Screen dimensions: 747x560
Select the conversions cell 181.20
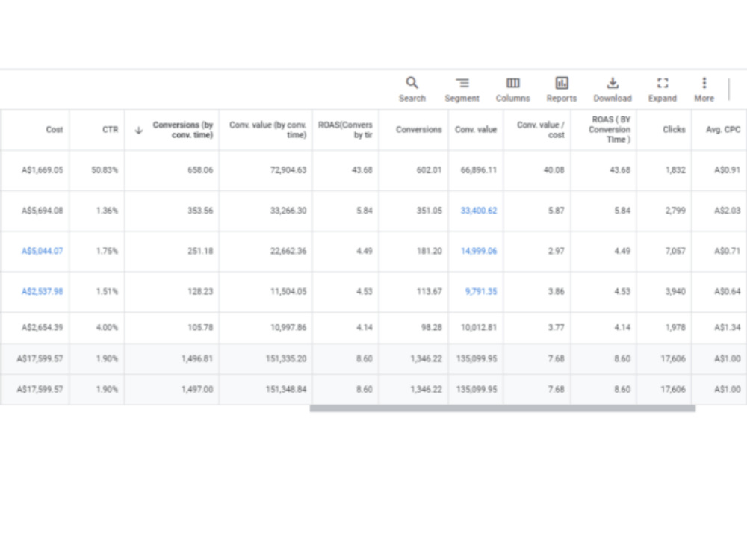click(x=430, y=251)
